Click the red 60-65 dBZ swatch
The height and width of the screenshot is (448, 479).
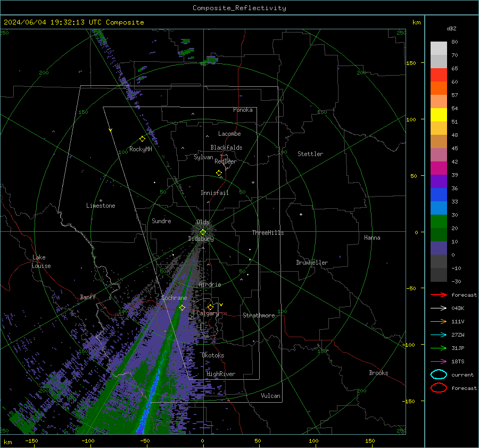pyautogui.click(x=439, y=75)
